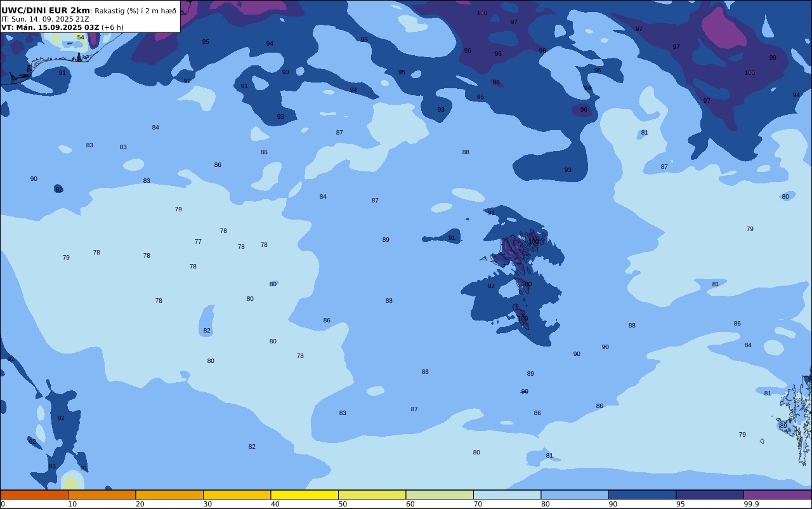Image resolution: width=812 pixels, height=509 pixels.
Task: Select the dark blue 90–95 legend swatch
Action: pos(642,494)
